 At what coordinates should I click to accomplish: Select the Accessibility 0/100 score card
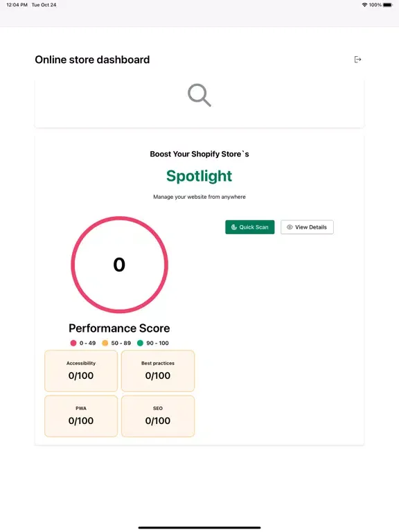[x=81, y=371]
